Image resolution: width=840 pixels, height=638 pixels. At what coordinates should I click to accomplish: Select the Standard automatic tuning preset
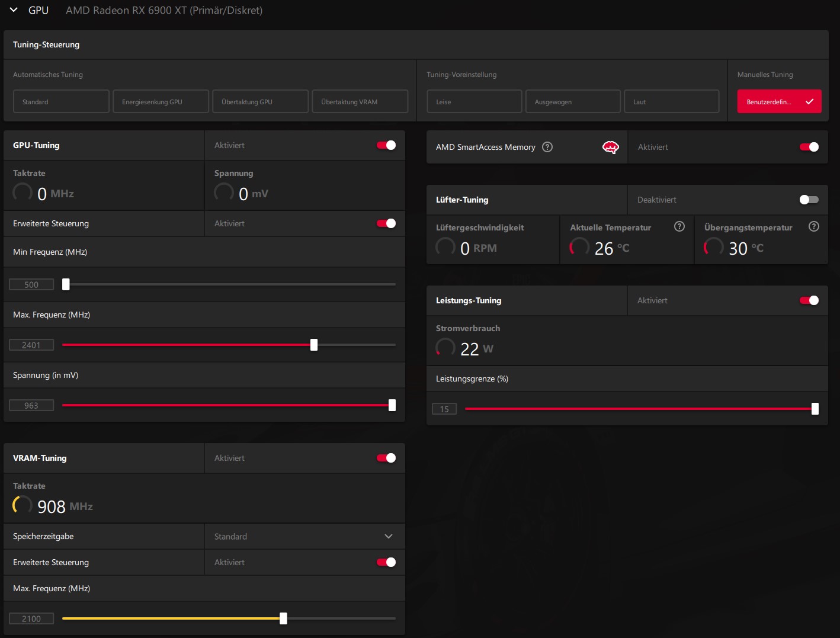tap(62, 101)
